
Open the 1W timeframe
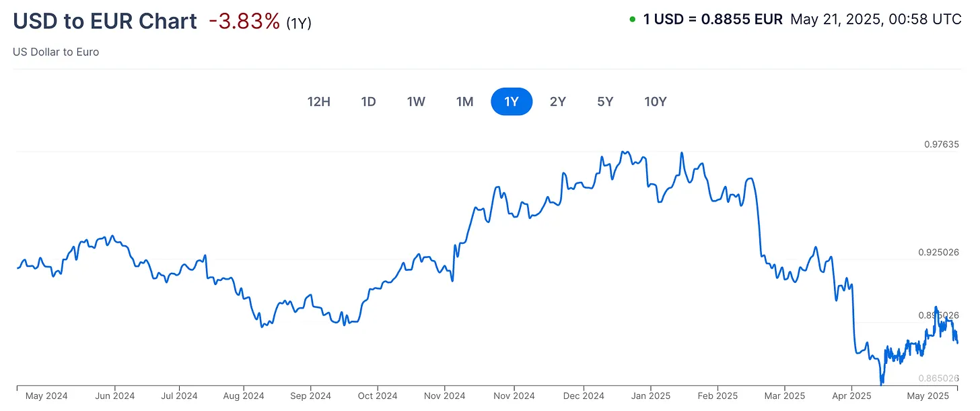click(x=416, y=101)
